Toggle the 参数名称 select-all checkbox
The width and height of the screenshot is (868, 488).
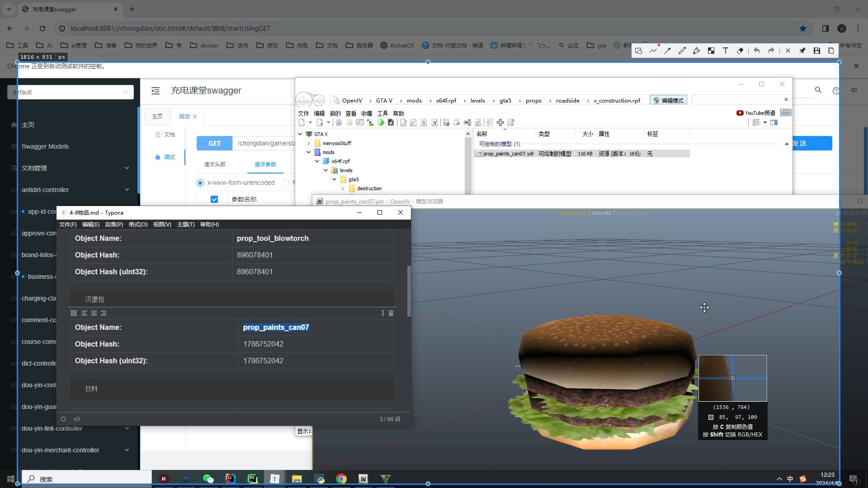pyautogui.click(x=214, y=199)
